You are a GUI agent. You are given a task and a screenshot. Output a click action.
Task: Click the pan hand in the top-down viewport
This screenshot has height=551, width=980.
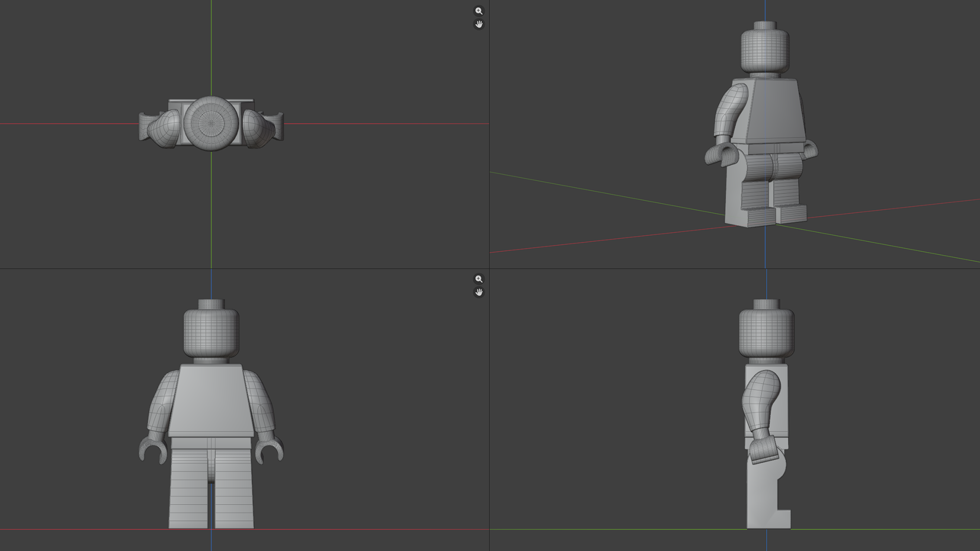click(479, 24)
